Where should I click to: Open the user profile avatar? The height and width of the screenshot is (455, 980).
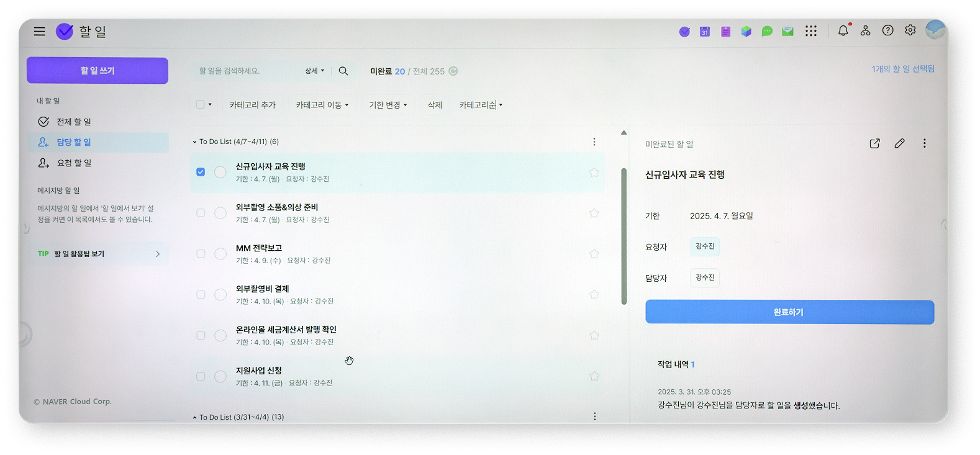point(935,30)
